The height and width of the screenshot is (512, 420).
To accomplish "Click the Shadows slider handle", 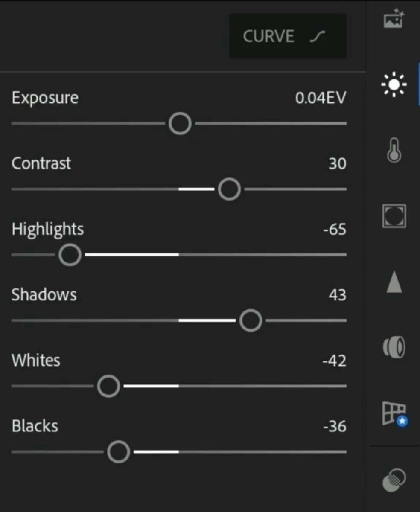I will click(251, 320).
